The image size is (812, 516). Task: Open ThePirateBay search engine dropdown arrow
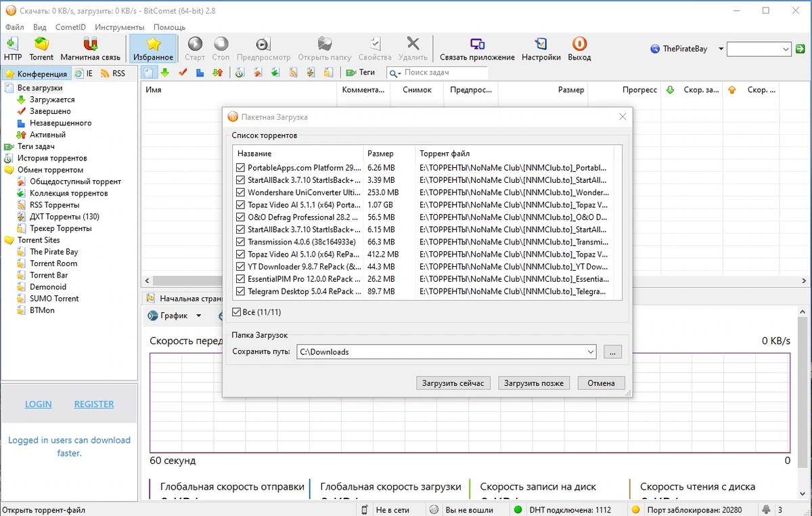[721, 49]
